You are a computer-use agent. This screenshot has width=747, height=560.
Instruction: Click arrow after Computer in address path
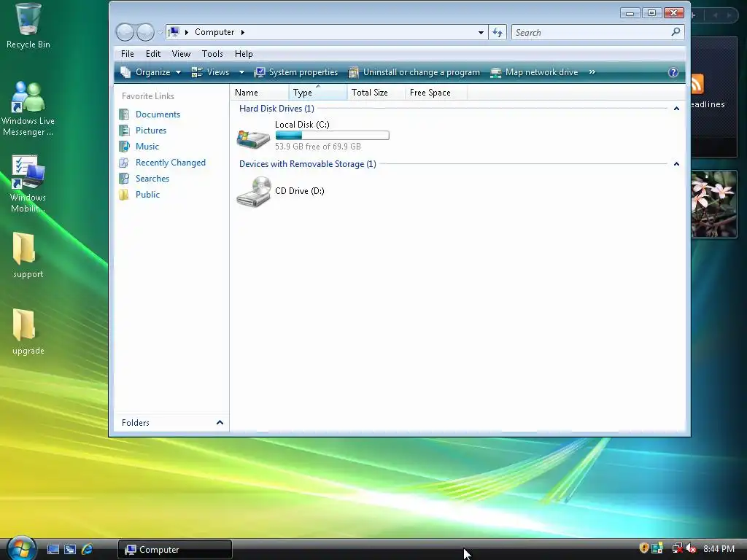(x=242, y=32)
